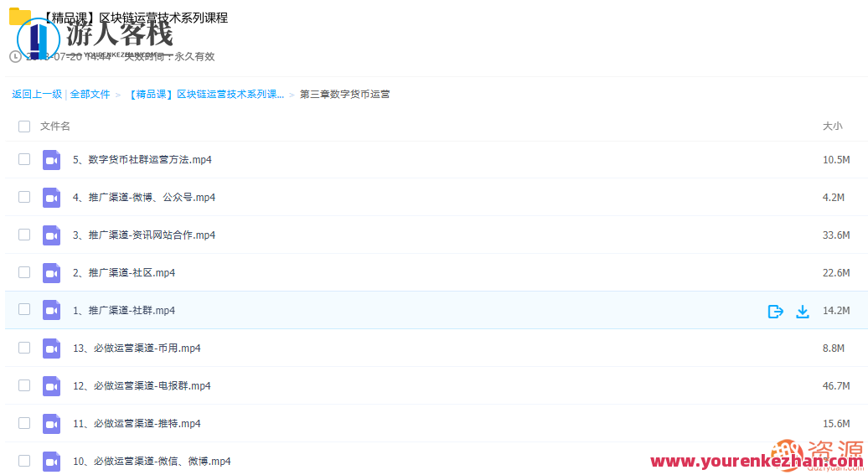Click the 15.6M file size value
This screenshot has width=868, height=475.
tap(836, 423)
